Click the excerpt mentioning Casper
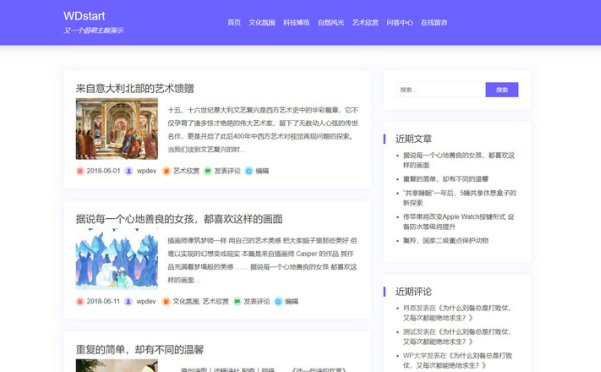The height and width of the screenshot is (372, 601). (263, 260)
